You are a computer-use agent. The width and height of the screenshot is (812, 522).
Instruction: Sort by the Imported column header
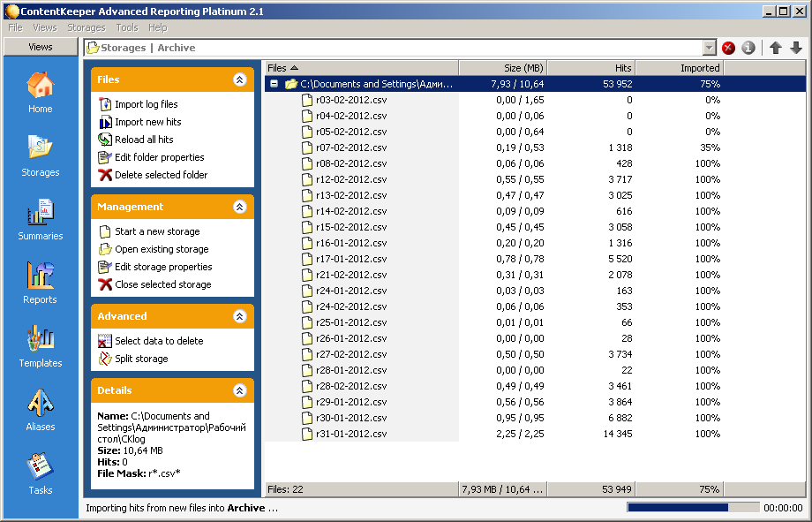pyautogui.click(x=680, y=68)
